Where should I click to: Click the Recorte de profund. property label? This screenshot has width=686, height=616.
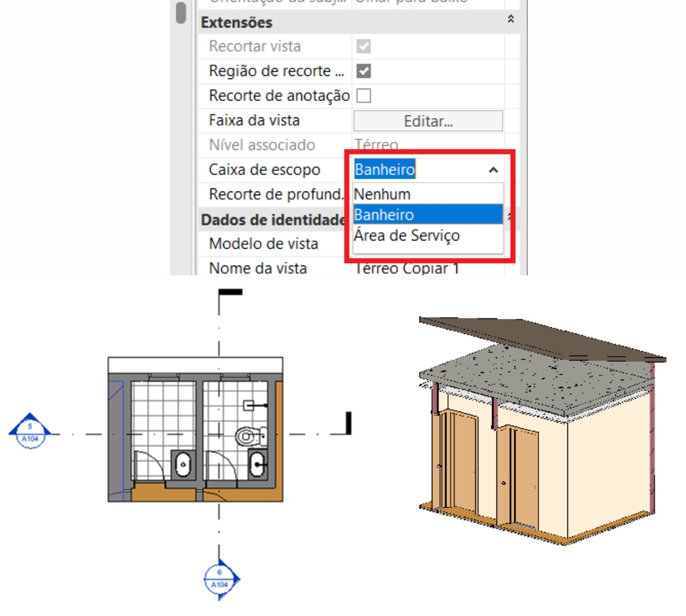[x=276, y=194]
